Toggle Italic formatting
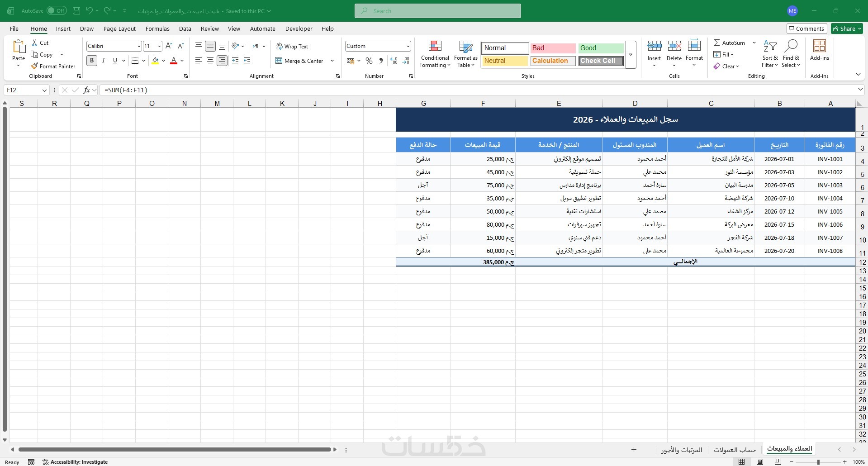Screen dimensions: 868x466 point(104,61)
